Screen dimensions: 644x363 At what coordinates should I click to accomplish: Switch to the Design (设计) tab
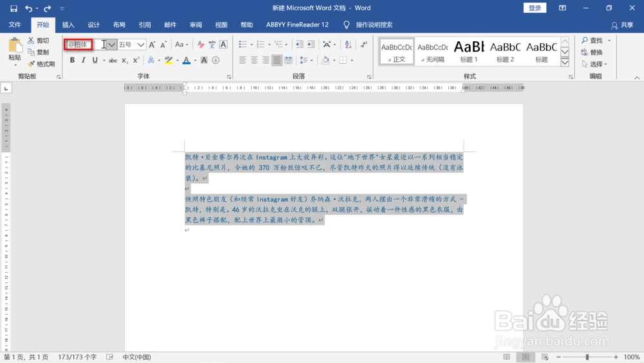pos(93,25)
